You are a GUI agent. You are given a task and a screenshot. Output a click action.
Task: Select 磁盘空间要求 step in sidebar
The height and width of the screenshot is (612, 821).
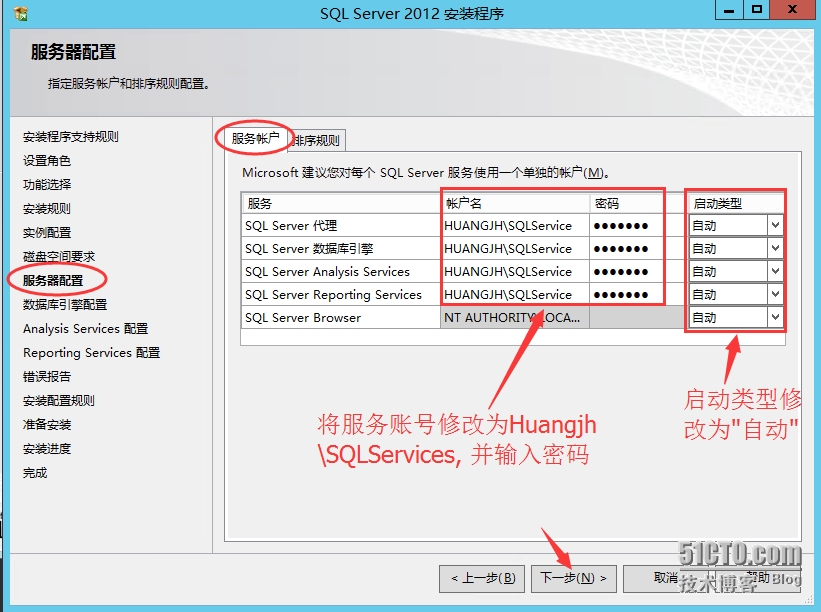[x=59, y=257]
